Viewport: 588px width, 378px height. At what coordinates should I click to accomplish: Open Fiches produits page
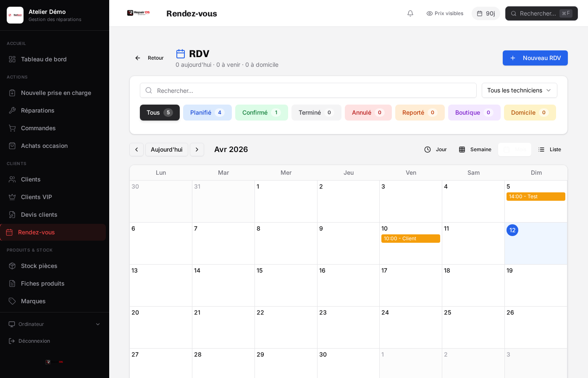(55, 283)
